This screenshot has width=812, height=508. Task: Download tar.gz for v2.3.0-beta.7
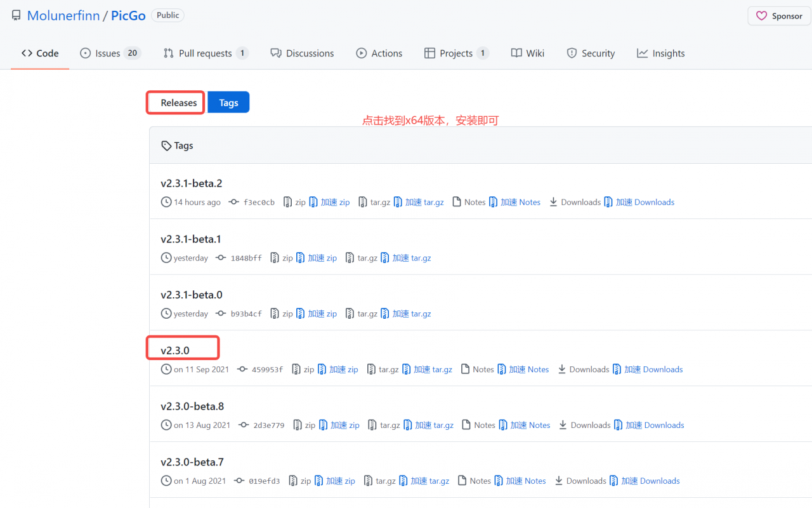379,481
